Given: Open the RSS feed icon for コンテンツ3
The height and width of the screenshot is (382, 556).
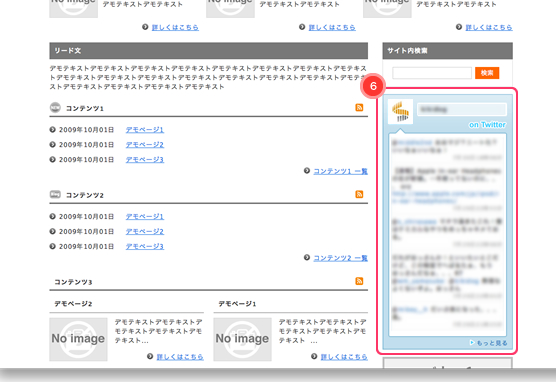Looking at the screenshot, I should coord(359,281).
